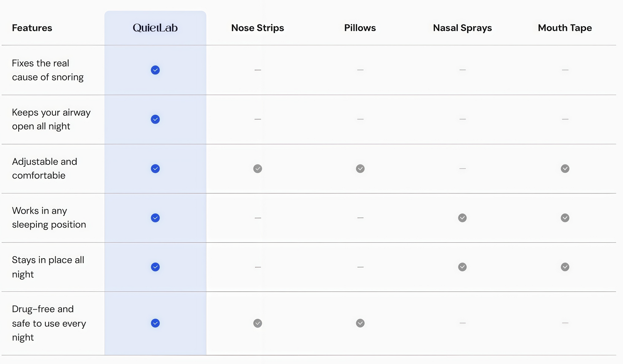Click Pillows checkmark for Adjustable and comfortable
This screenshot has height=364, width=623.
coord(360,169)
